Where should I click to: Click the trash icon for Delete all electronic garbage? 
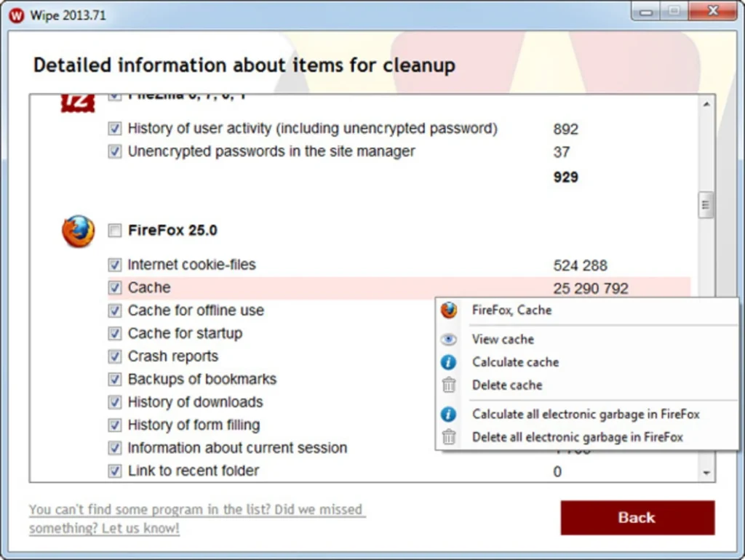pyautogui.click(x=449, y=437)
